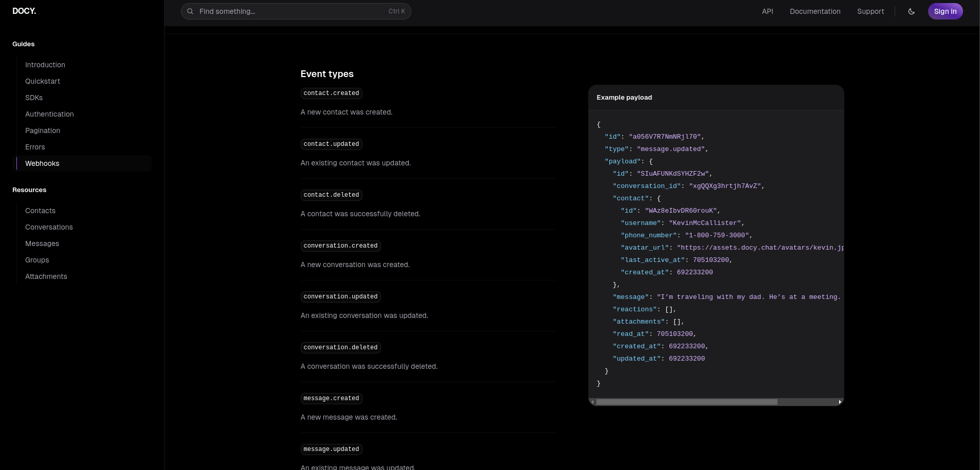Click the search magnifier icon
Image resolution: width=980 pixels, height=470 pixels.
pos(190,11)
